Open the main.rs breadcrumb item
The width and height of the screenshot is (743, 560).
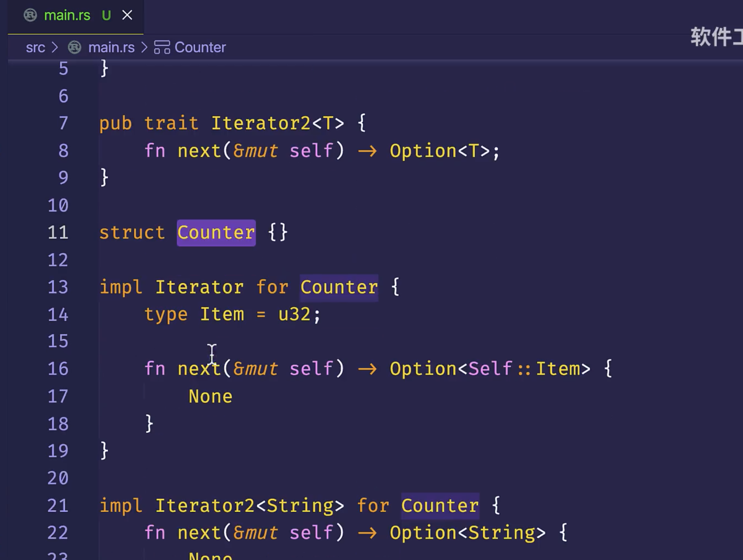(x=111, y=48)
